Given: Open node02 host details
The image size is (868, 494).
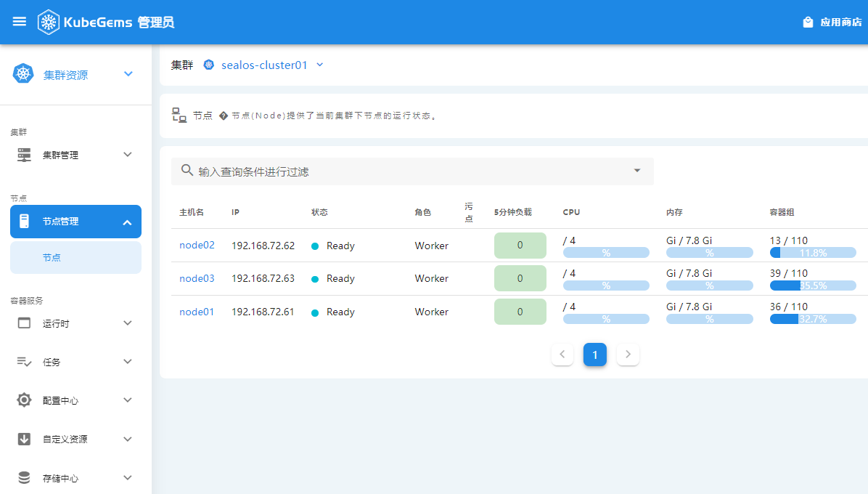Looking at the screenshot, I should click(x=197, y=245).
